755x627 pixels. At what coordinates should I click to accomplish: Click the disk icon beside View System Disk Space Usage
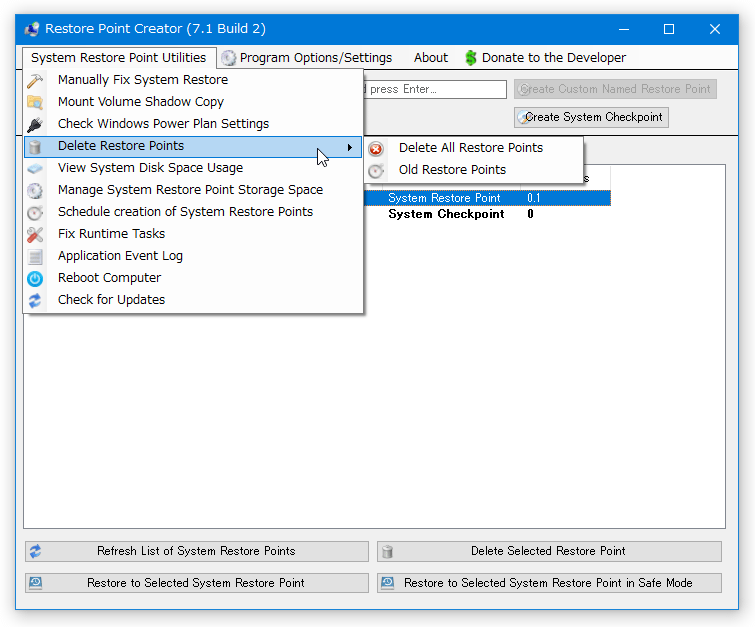click(35, 169)
